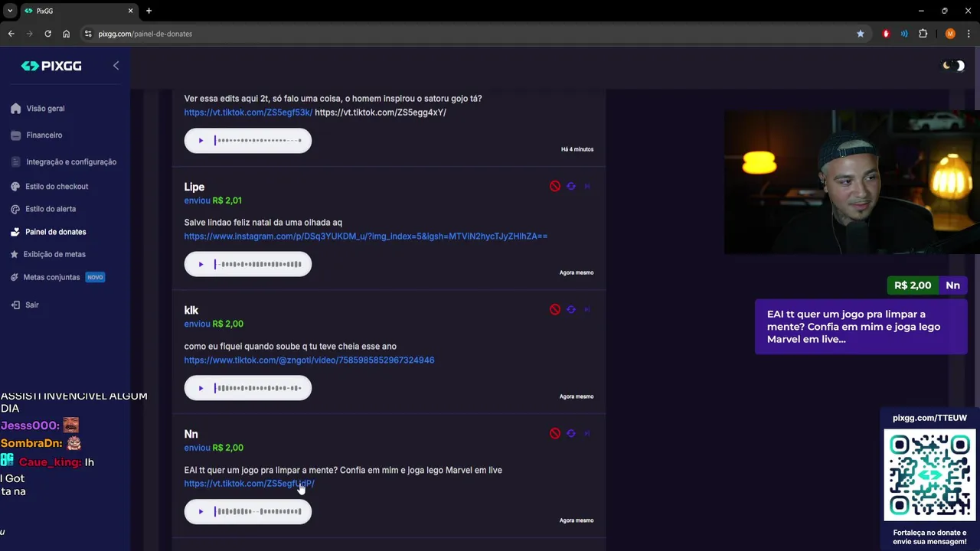
Task: Open the vt.tiktok link in Nn's message
Action: 249,484
